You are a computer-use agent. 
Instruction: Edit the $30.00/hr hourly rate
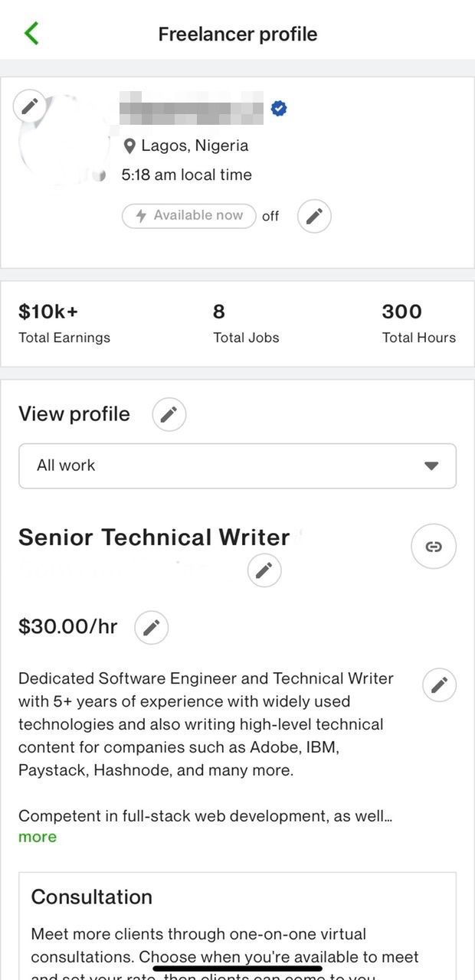[152, 628]
